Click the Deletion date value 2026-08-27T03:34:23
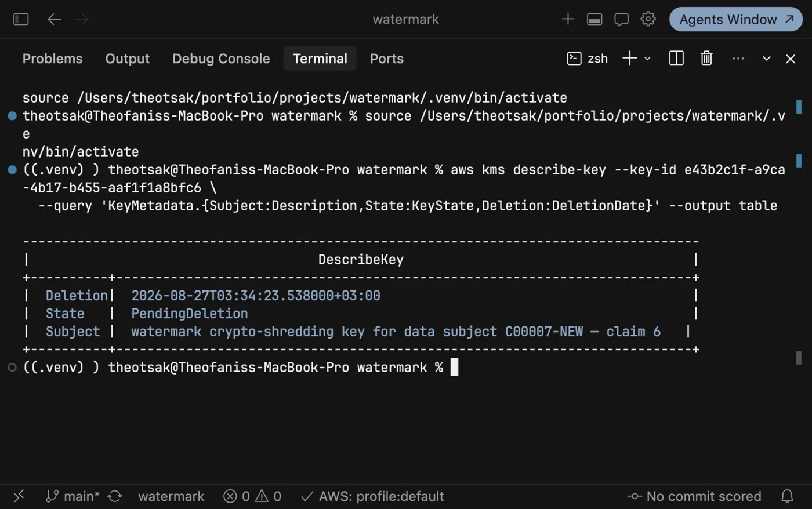 coord(256,296)
